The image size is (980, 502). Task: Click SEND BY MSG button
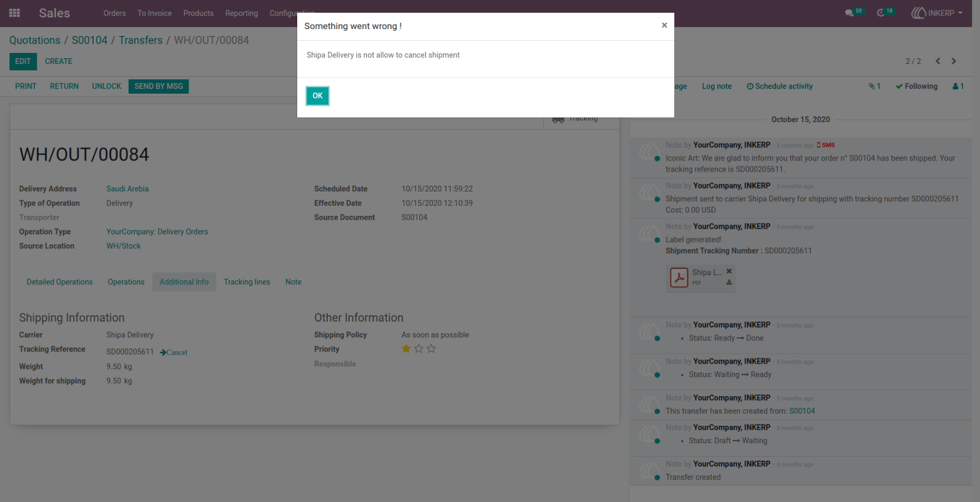click(x=159, y=86)
